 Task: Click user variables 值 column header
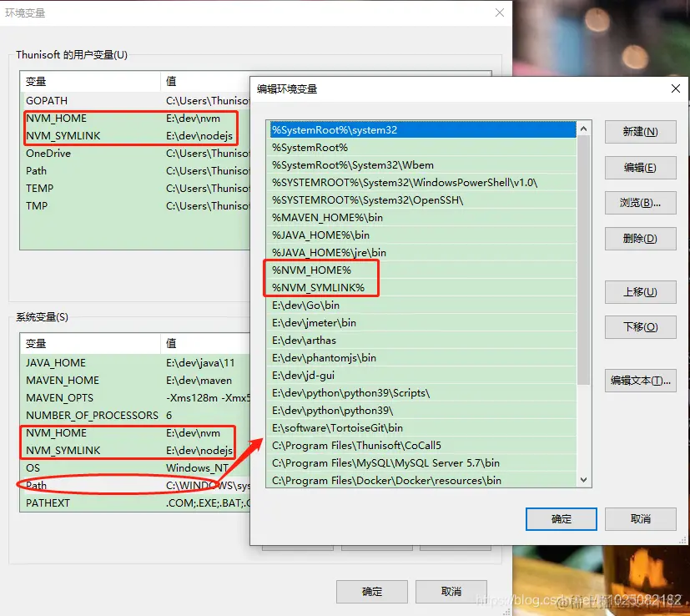205,82
